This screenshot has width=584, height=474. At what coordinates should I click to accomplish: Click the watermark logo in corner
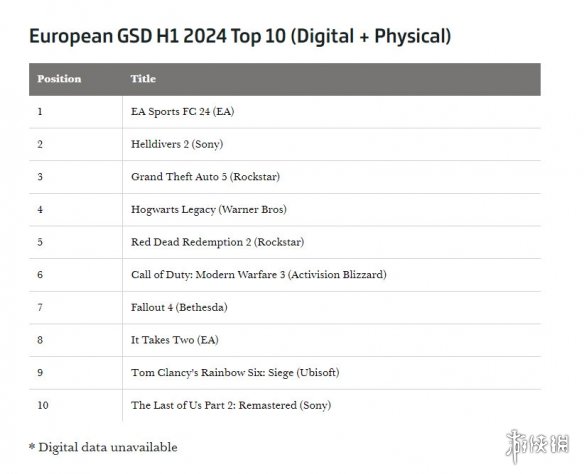point(537,446)
